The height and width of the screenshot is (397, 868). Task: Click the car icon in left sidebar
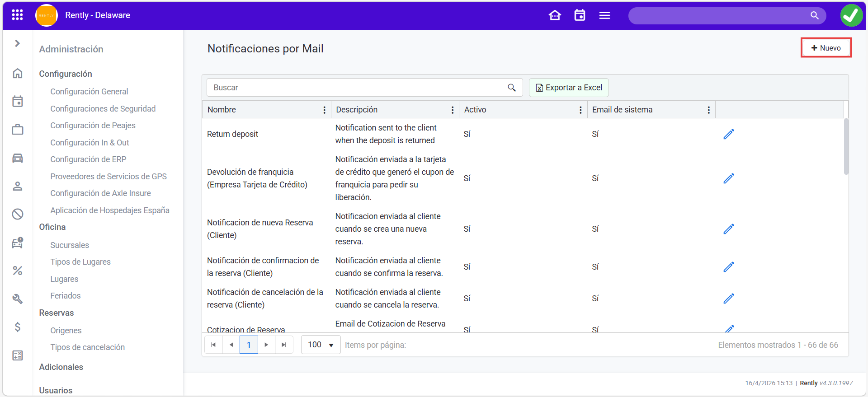coord(18,158)
